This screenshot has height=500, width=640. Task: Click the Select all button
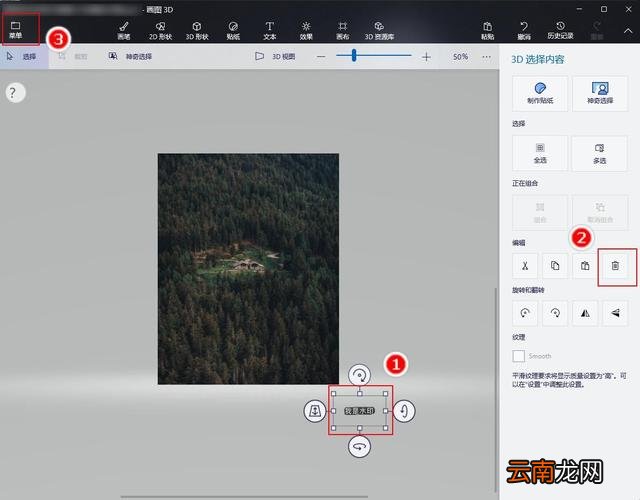[x=540, y=153]
